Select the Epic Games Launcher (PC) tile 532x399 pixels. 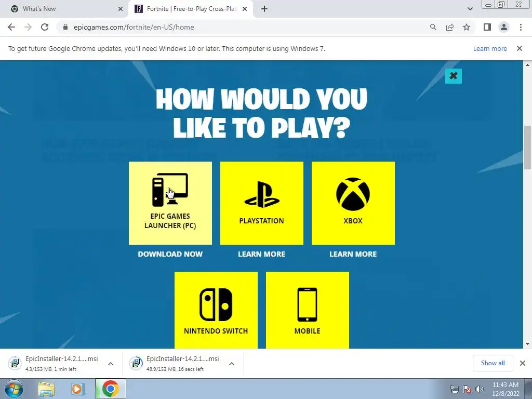point(170,203)
